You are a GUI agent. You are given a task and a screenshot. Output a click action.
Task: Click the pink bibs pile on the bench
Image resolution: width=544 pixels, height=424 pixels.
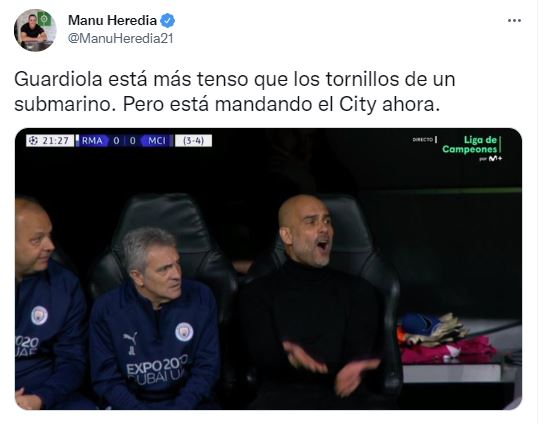coord(449,349)
